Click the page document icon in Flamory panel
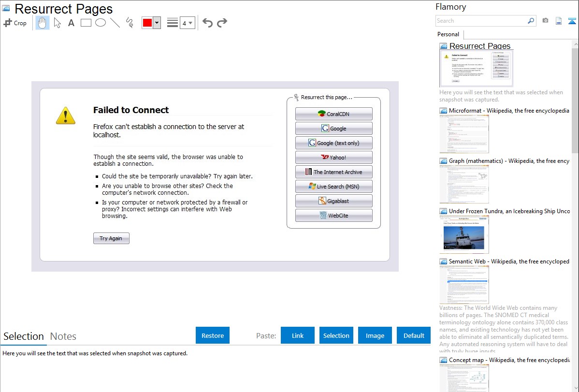579x392 pixels. (x=559, y=21)
